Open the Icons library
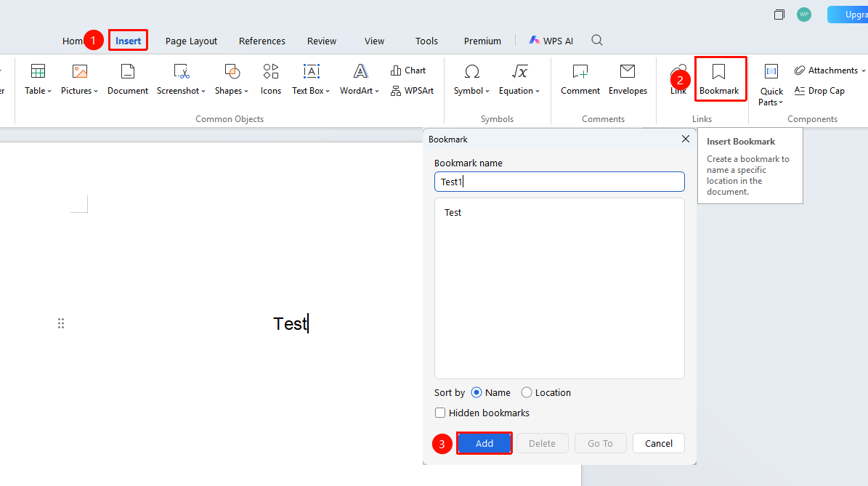 click(271, 79)
